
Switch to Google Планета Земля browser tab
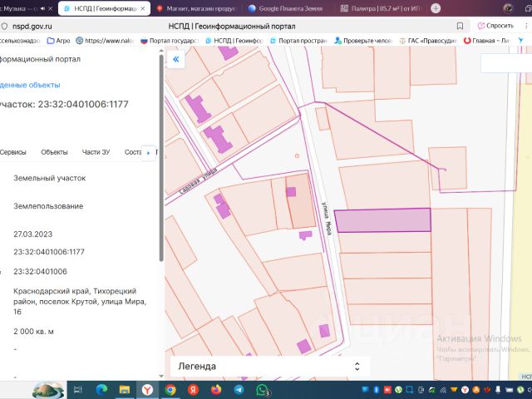tap(287, 8)
